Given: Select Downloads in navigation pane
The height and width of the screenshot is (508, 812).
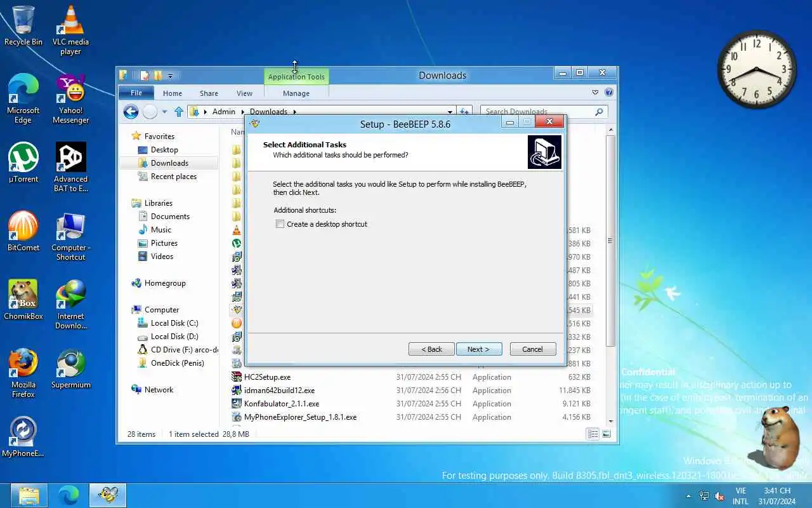Looking at the screenshot, I should 169,163.
